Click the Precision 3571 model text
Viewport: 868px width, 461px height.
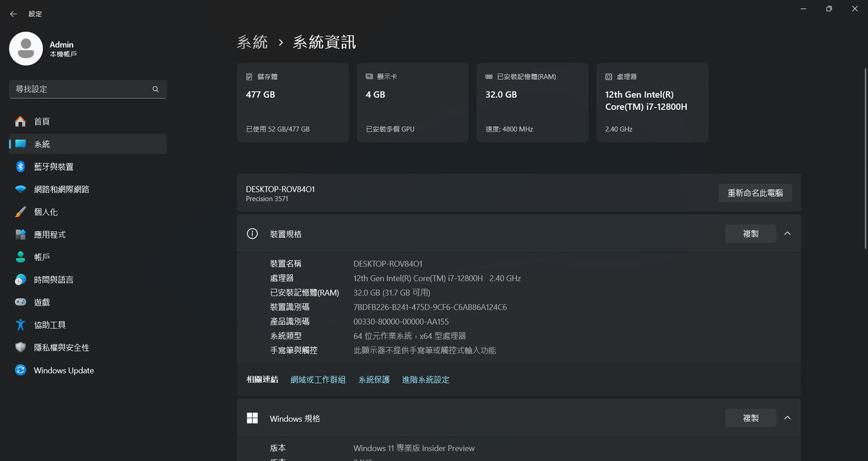[267, 199]
